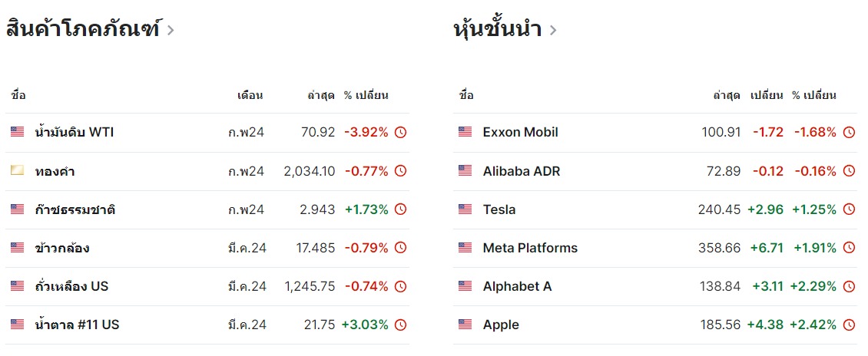868x356 pixels.
Task: Click the % เปลี่ยน column header in commodities
Action: 366,96
